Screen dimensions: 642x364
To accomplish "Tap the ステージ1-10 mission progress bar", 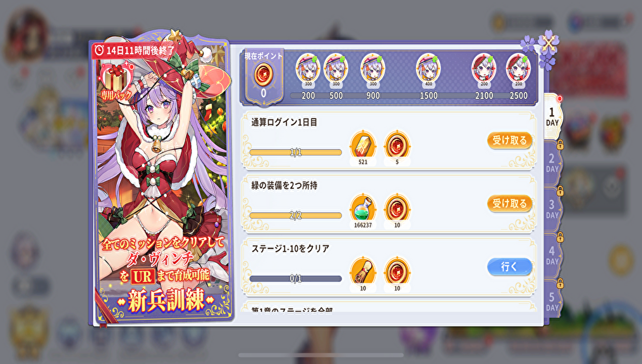I will tap(296, 279).
